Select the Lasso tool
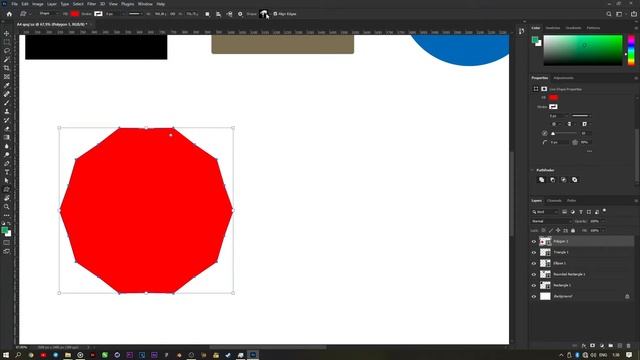 pos(7,51)
